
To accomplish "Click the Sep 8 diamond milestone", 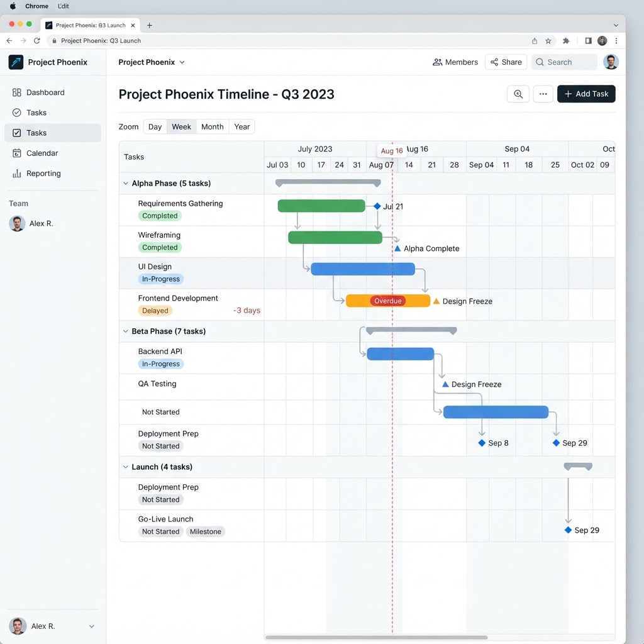I will tap(482, 443).
